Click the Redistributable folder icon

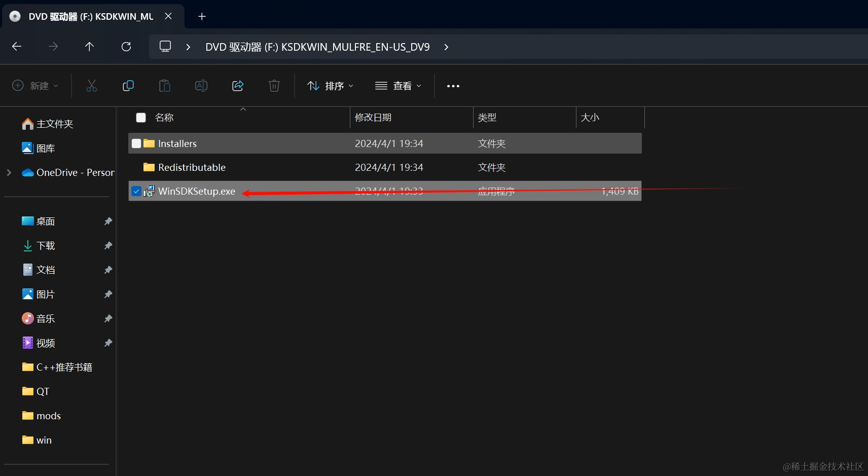149,167
